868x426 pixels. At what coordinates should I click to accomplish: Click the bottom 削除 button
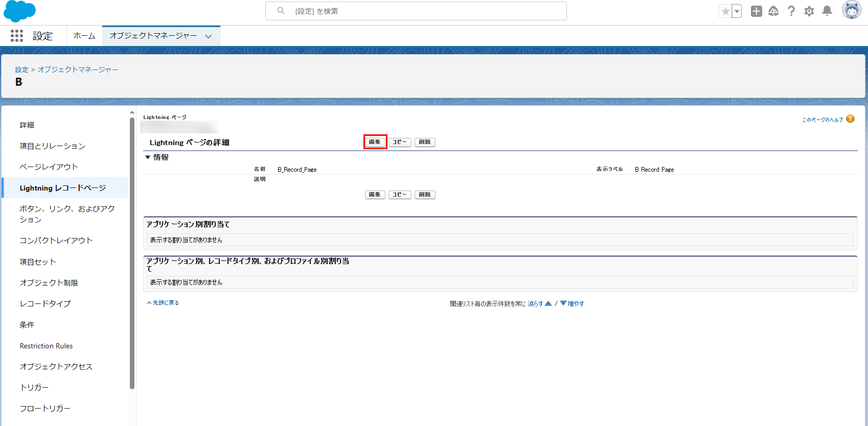(424, 195)
